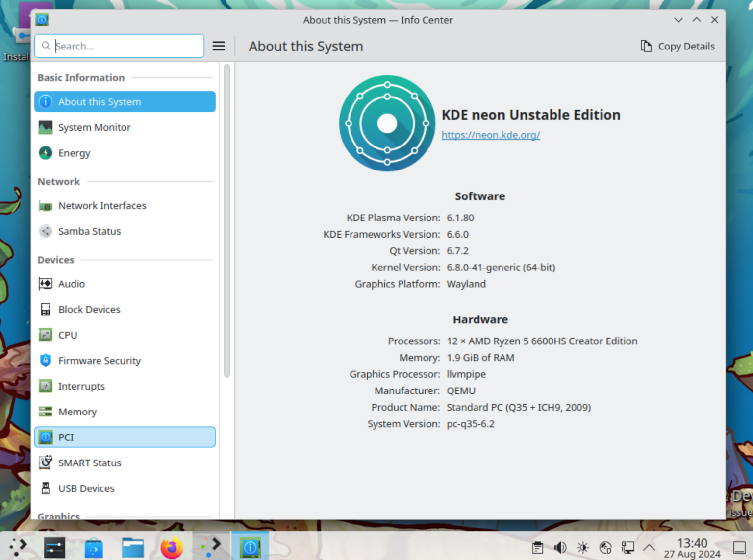Open System Monitor from sidebar
Viewport: 753px width, 560px height.
click(x=94, y=127)
